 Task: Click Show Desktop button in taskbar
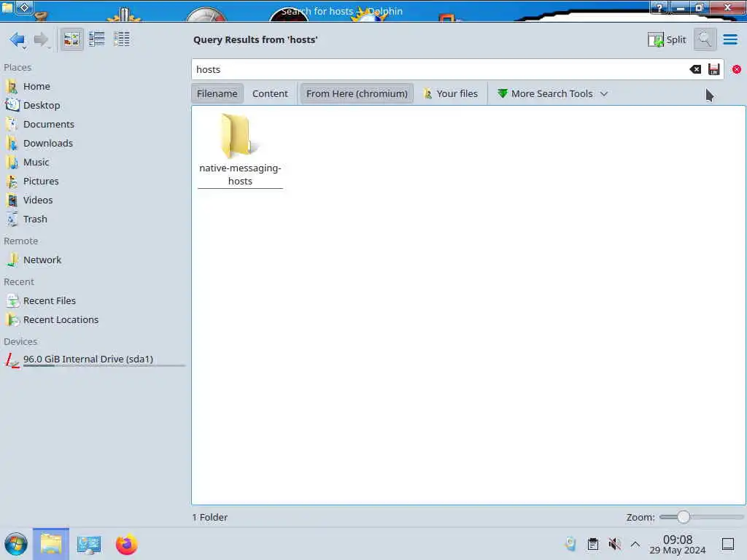tap(728, 544)
